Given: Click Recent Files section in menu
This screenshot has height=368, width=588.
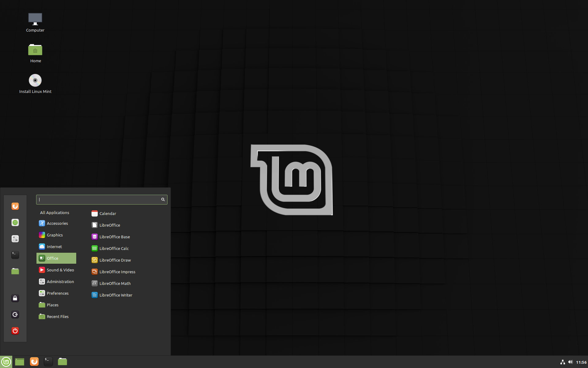Looking at the screenshot, I should (x=57, y=316).
